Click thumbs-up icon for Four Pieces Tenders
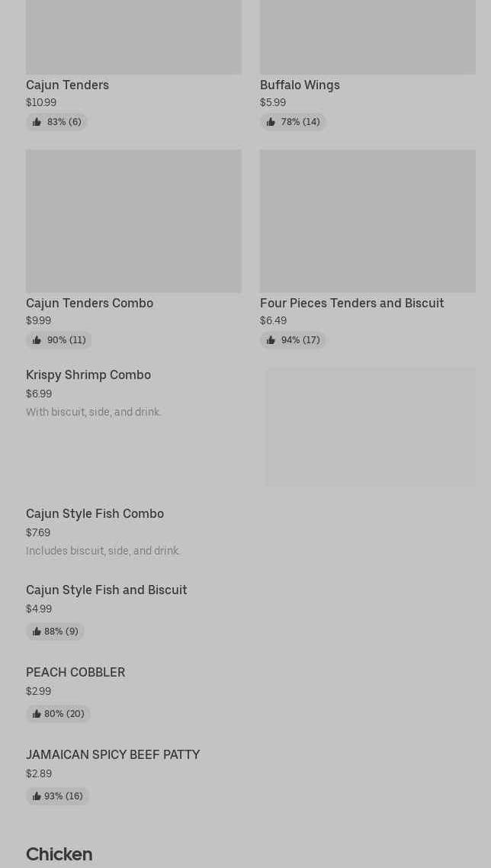Image resolution: width=491 pixels, height=868 pixels. [271, 340]
